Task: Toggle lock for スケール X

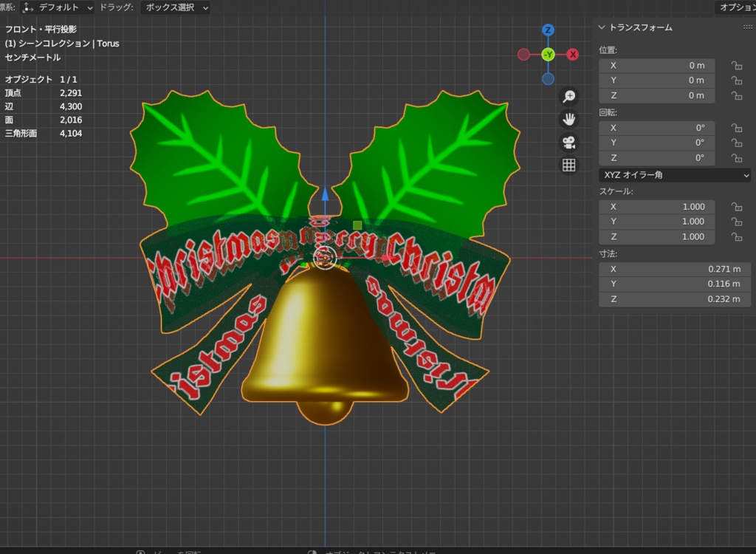Action: 736,207
